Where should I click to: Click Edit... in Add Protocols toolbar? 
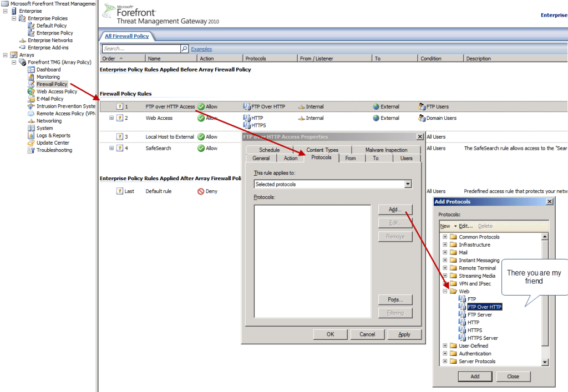466,226
